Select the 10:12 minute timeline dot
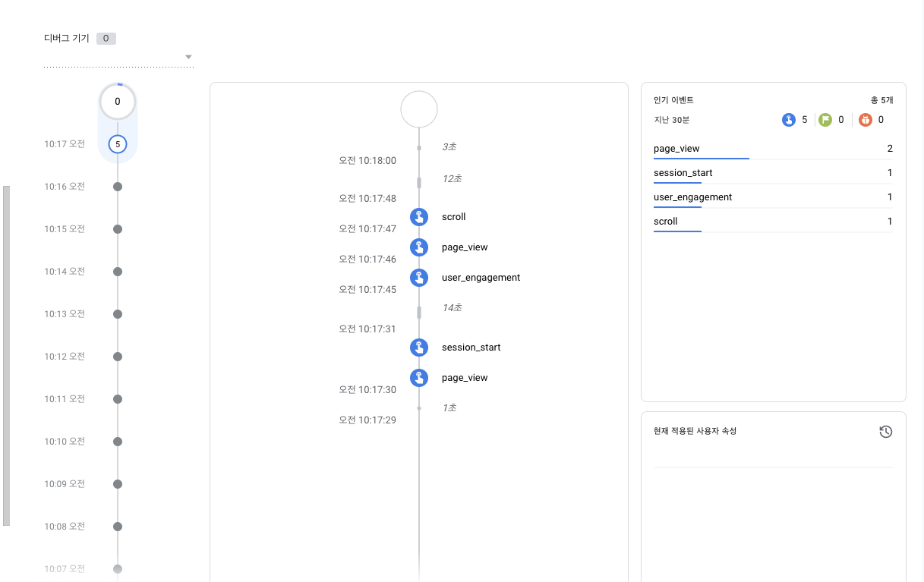924x582 pixels. point(117,357)
